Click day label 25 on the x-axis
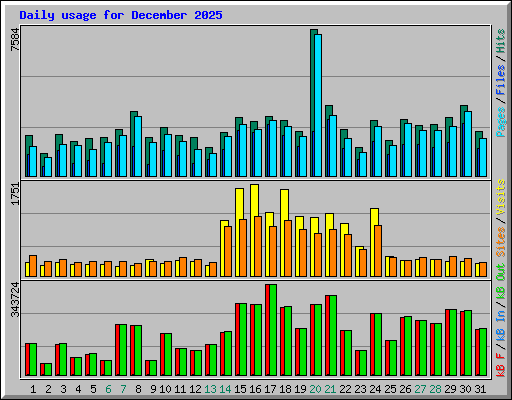The height and width of the screenshot is (400, 512). [390, 389]
